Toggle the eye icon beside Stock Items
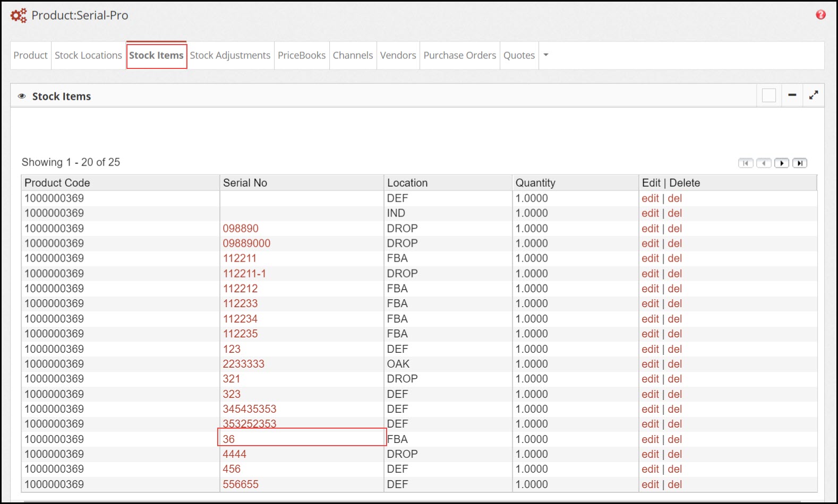The height and width of the screenshot is (504, 838). click(x=22, y=97)
